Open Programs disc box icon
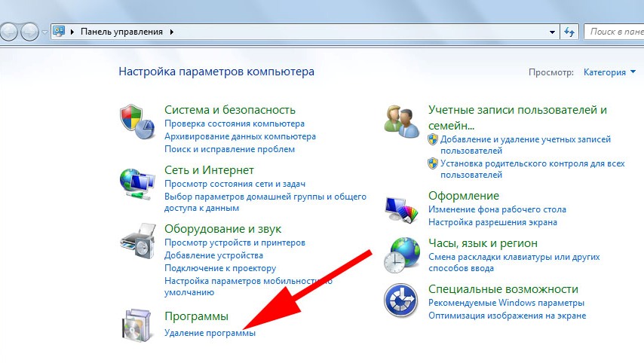 pos(137,325)
